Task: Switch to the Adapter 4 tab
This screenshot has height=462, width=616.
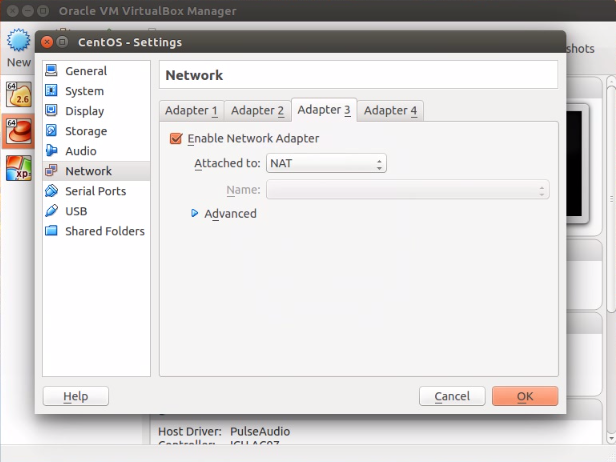Action: (390, 110)
